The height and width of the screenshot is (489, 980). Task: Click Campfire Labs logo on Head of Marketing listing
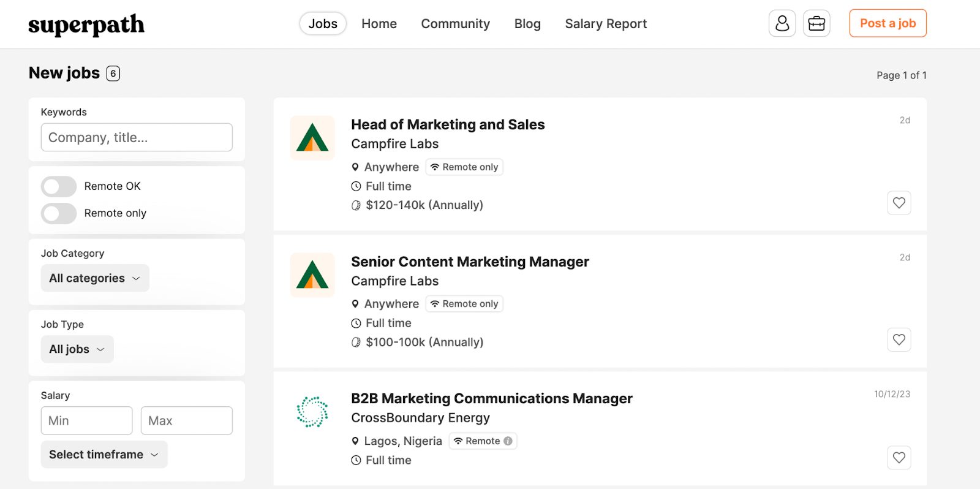[312, 138]
